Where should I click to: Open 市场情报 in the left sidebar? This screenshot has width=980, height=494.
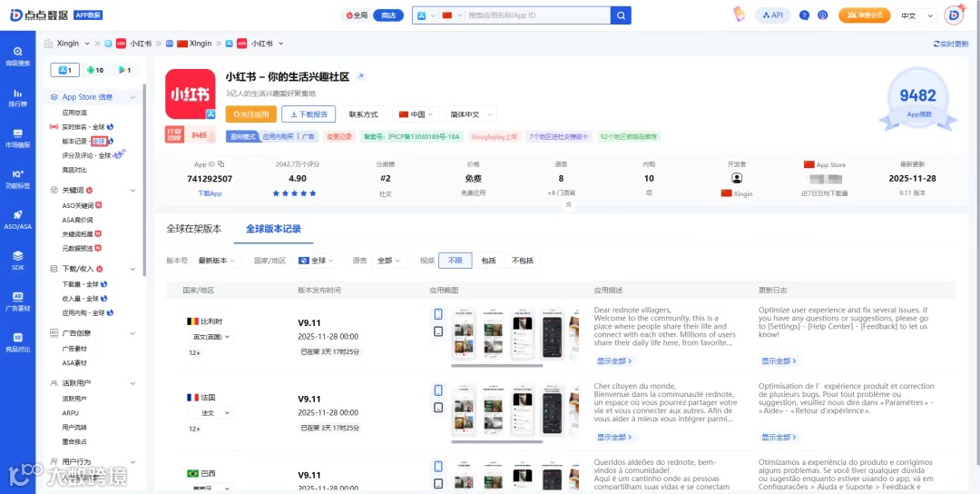17,138
